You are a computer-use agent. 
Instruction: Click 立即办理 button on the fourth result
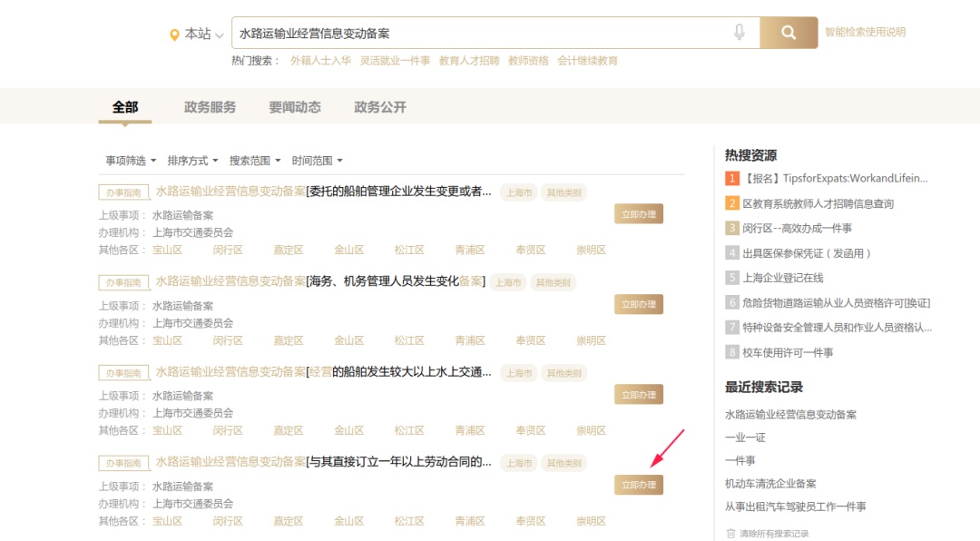(x=638, y=485)
